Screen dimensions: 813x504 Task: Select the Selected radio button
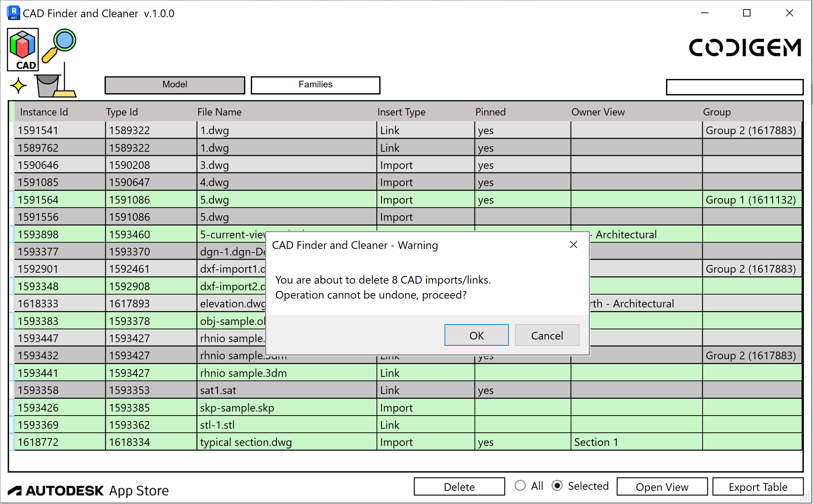tap(557, 486)
